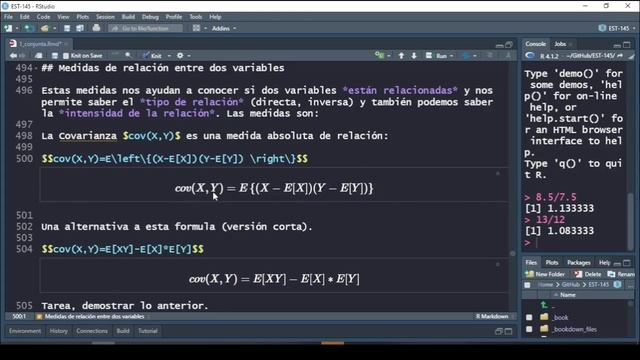Open the gear options dropdown arrow
This screenshot has height=360, width=640.
click(189, 56)
